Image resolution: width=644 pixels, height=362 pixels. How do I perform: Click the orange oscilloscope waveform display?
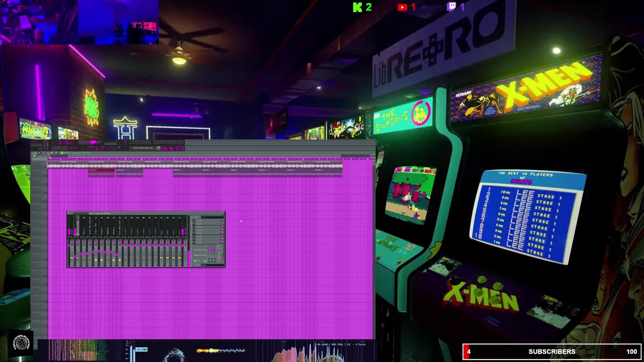[220, 350]
